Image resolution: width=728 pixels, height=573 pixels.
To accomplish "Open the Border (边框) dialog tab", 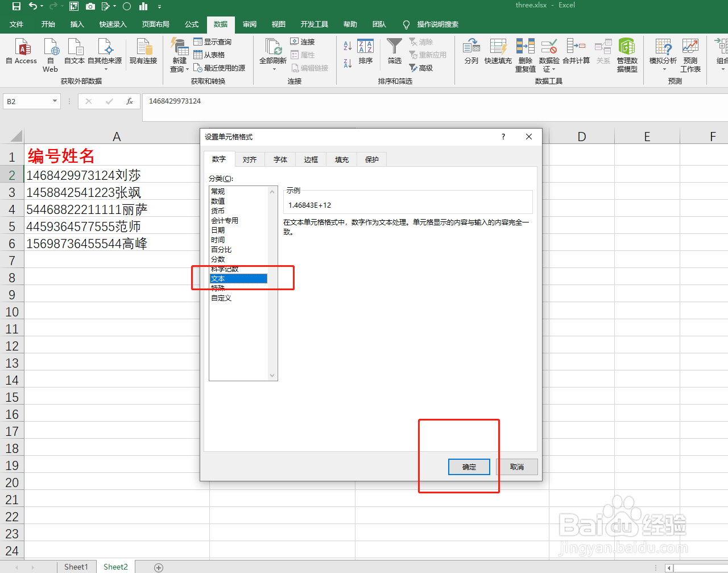I will [x=311, y=160].
